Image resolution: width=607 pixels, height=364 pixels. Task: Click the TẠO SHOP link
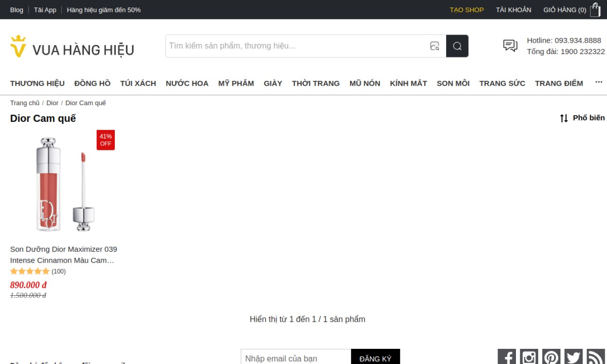(467, 10)
